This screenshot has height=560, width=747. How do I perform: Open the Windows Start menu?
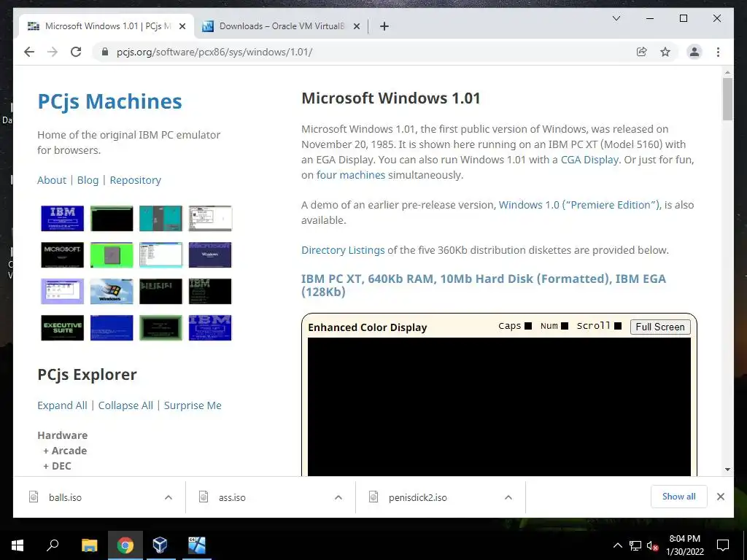[18, 545]
